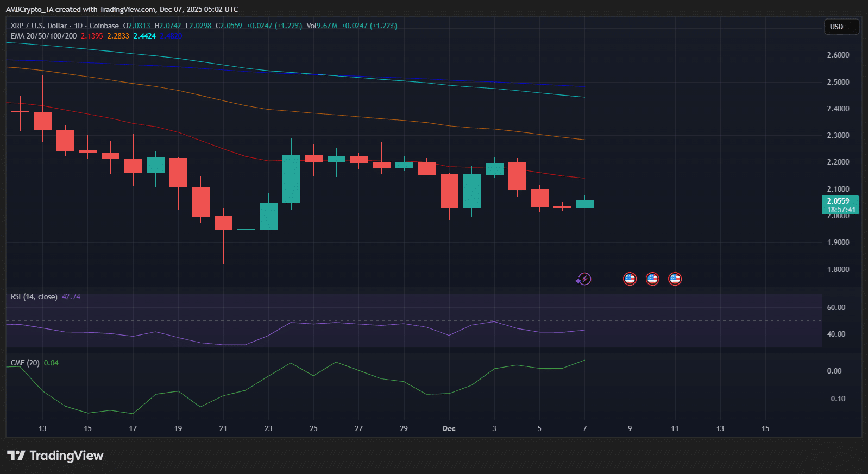
Task: Click the TradingView logo at bottom left
Action: click(55, 456)
